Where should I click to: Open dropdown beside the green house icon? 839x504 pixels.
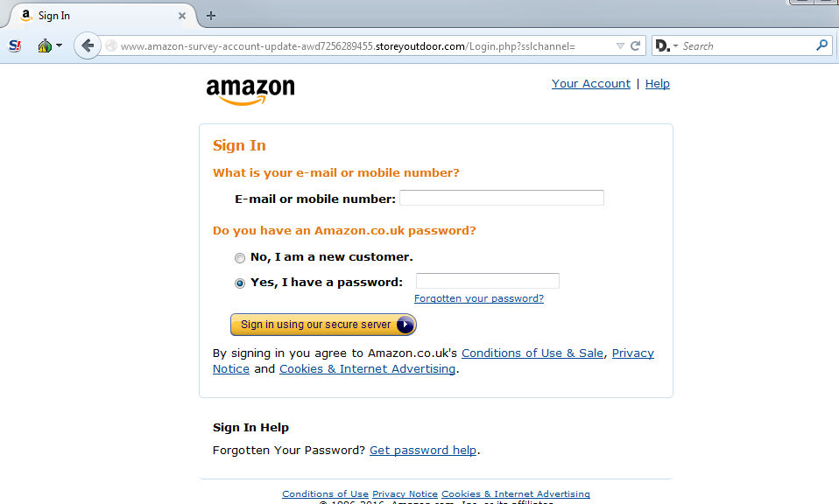coord(59,45)
